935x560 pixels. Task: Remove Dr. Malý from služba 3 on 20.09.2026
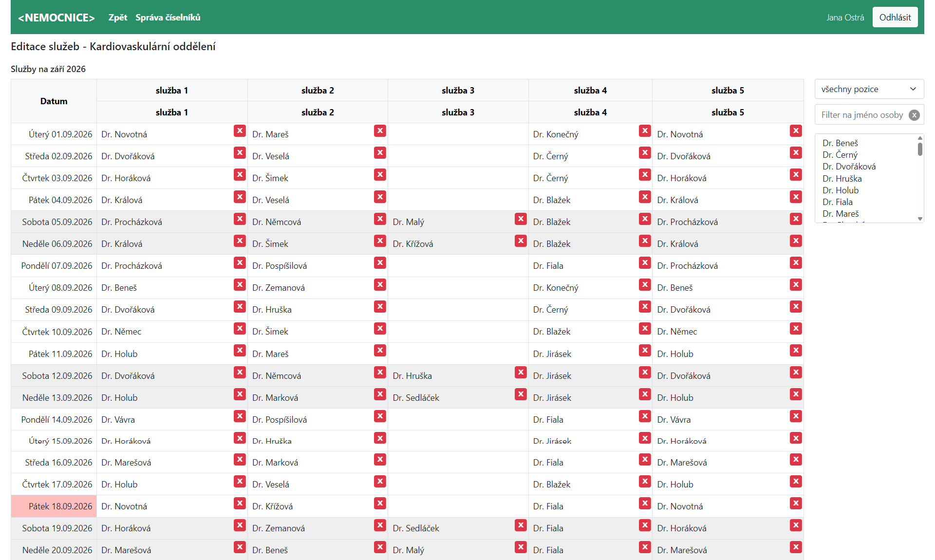point(521,547)
